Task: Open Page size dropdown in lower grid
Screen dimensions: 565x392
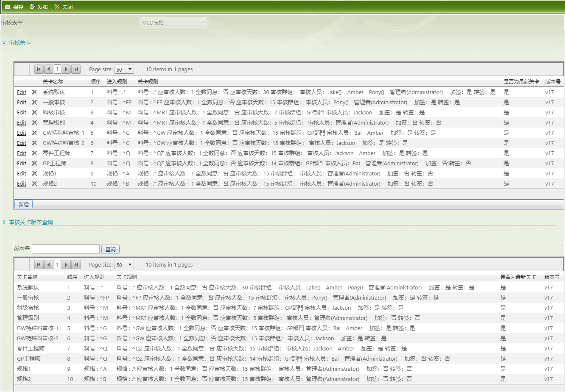Action: (124, 264)
